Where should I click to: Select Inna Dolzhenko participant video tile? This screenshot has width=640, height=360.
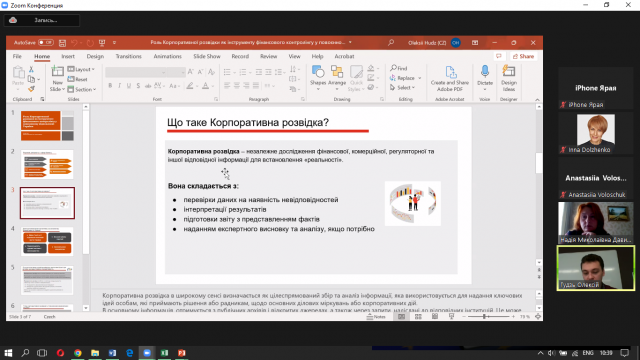[x=596, y=133]
